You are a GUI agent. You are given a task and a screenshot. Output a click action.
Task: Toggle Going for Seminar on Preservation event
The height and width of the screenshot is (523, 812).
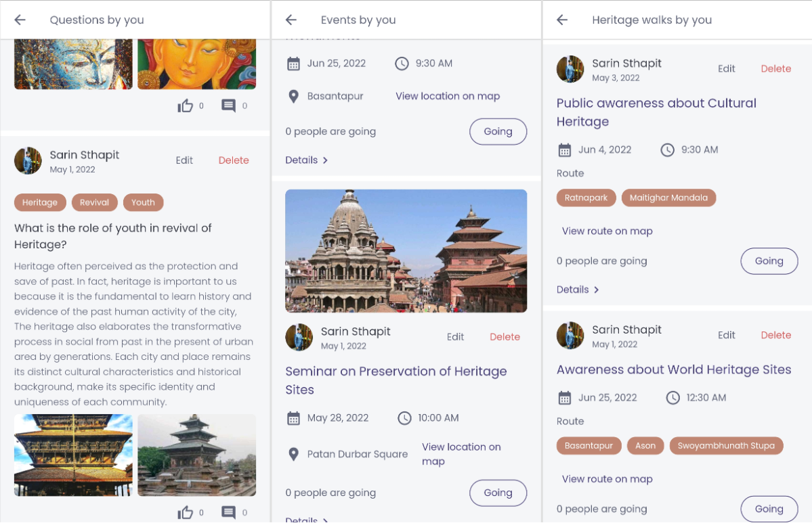coord(498,493)
